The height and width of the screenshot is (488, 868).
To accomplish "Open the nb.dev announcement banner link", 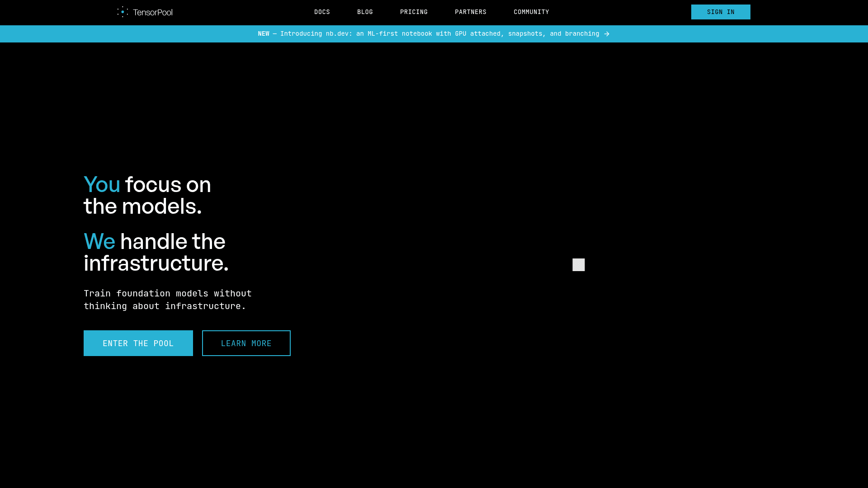I will point(434,34).
